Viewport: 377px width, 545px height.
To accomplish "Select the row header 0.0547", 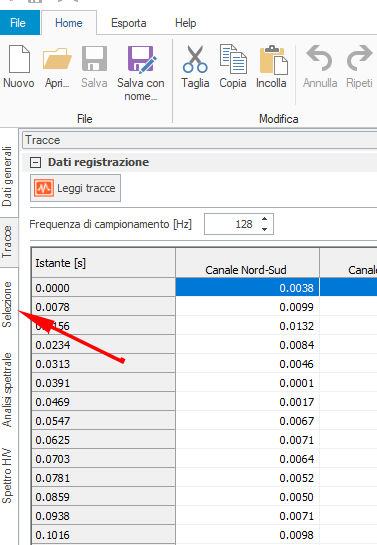I will [103, 421].
